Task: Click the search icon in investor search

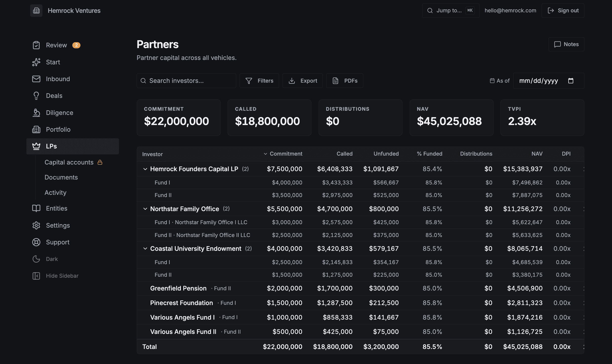Action: pos(143,81)
